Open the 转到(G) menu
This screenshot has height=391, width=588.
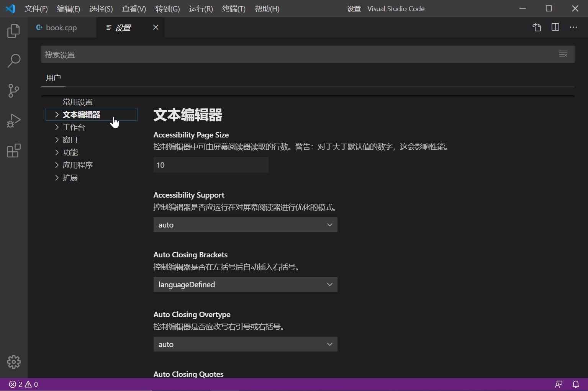pos(167,9)
